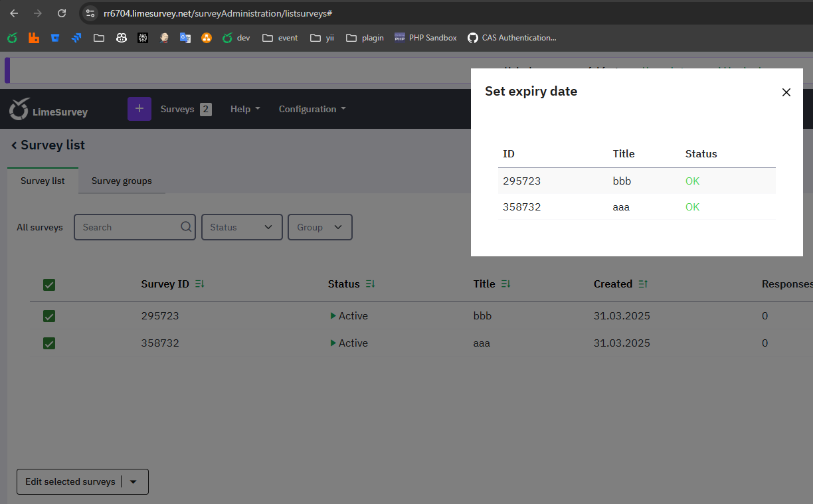Open the GitHub CAS Authentication bookmark
Viewport: 813px width, 504px height.
pyautogui.click(x=511, y=38)
